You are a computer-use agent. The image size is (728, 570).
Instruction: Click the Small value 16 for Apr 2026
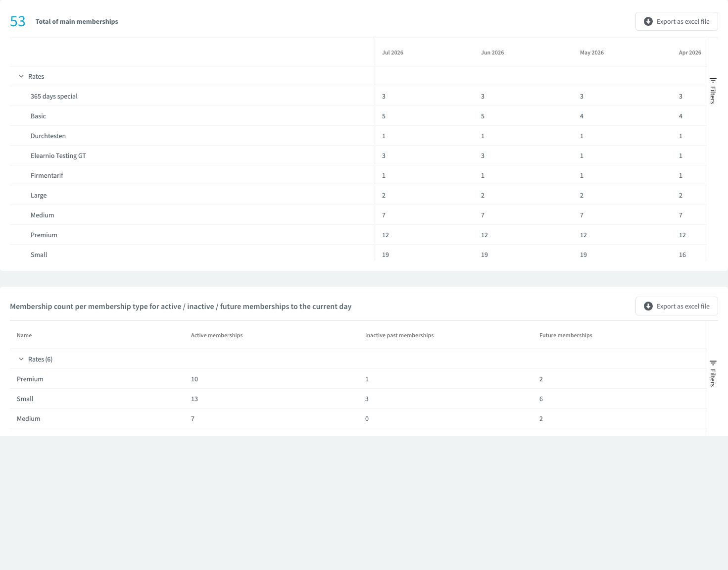pos(682,255)
